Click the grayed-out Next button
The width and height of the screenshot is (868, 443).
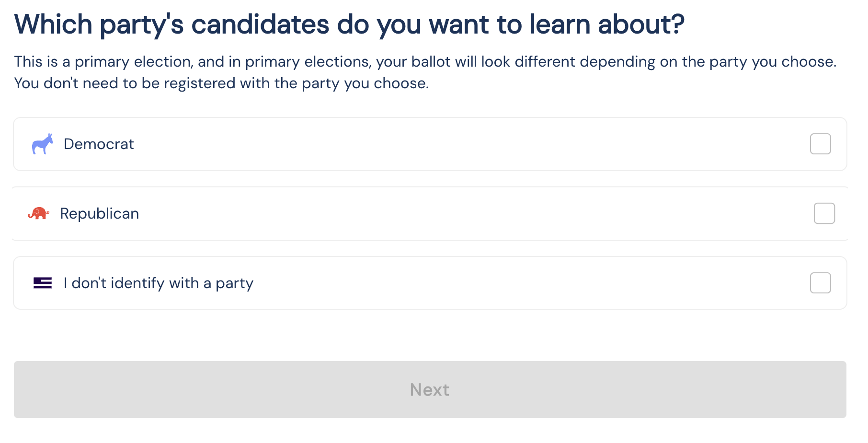[430, 389]
